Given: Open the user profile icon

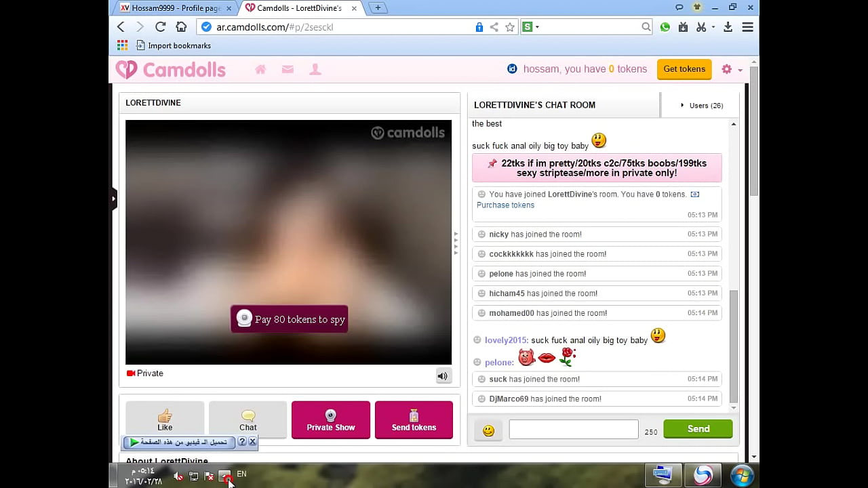Looking at the screenshot, I should (x=315, y=69).
